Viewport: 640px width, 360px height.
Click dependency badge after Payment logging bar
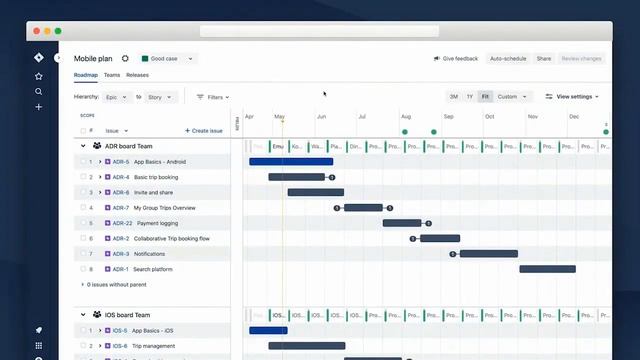428,223
